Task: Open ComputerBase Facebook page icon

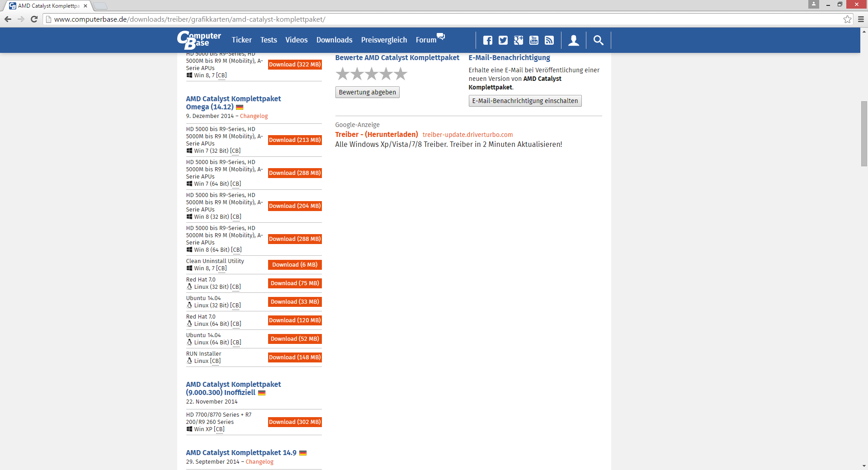Action: click(x=487, y=40)
